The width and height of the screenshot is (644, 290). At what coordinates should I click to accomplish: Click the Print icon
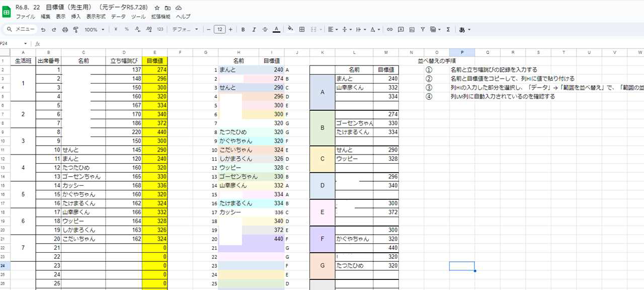point(65,30)
